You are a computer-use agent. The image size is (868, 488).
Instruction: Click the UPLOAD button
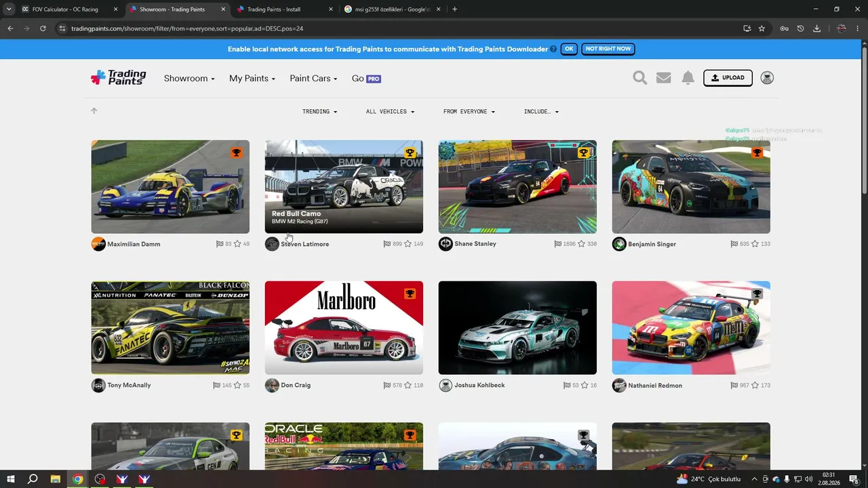pyautogui.click(x=728, y=78)
